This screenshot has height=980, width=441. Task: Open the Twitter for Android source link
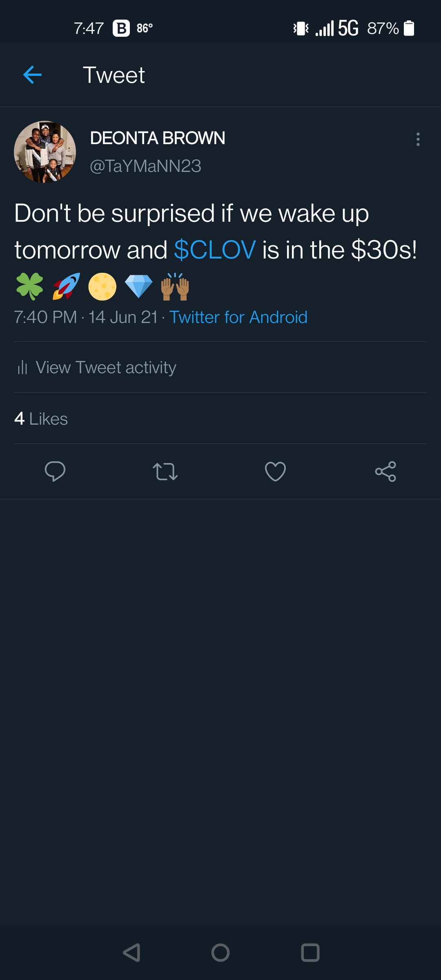tap(238, 317)
